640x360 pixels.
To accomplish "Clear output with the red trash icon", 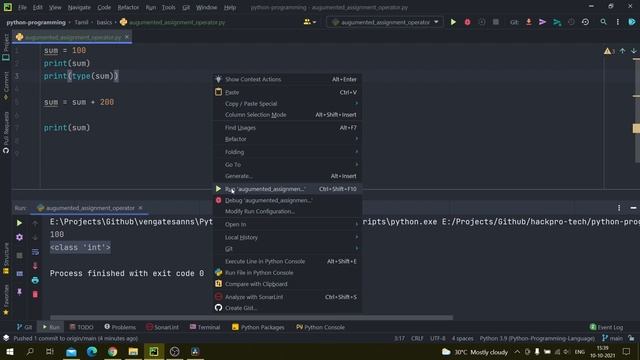I will (x=35, y=294).
